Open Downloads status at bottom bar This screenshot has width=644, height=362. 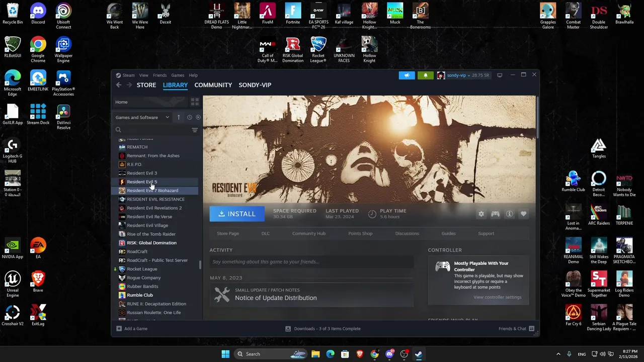coord(323,329)
